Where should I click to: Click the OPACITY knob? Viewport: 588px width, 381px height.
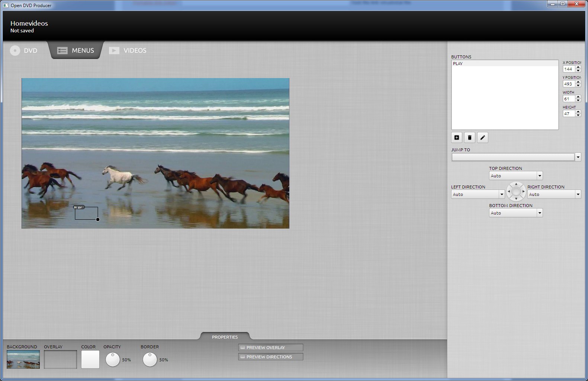(113, 359)
